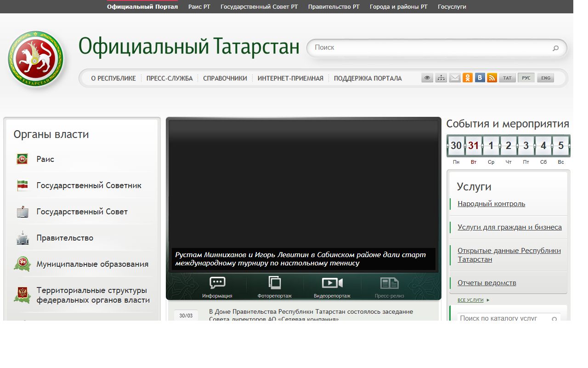Open the СПРАВОЧНИКИ menu
Image resolution: width=588 pixels, height=368 pixels.
[225, 78]
